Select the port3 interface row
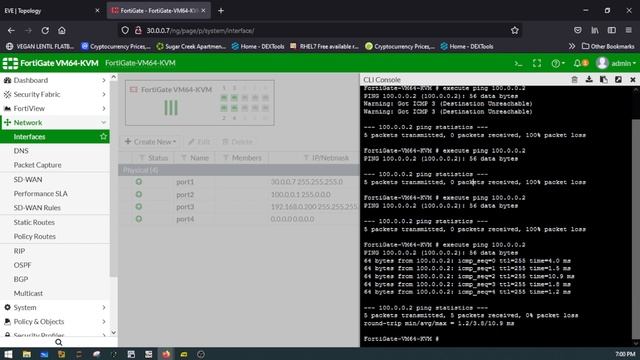 (x=239, y=207)
